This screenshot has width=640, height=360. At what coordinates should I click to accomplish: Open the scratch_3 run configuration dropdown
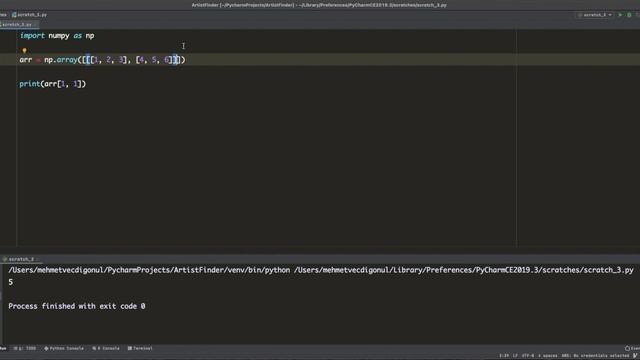click(595, 15)
